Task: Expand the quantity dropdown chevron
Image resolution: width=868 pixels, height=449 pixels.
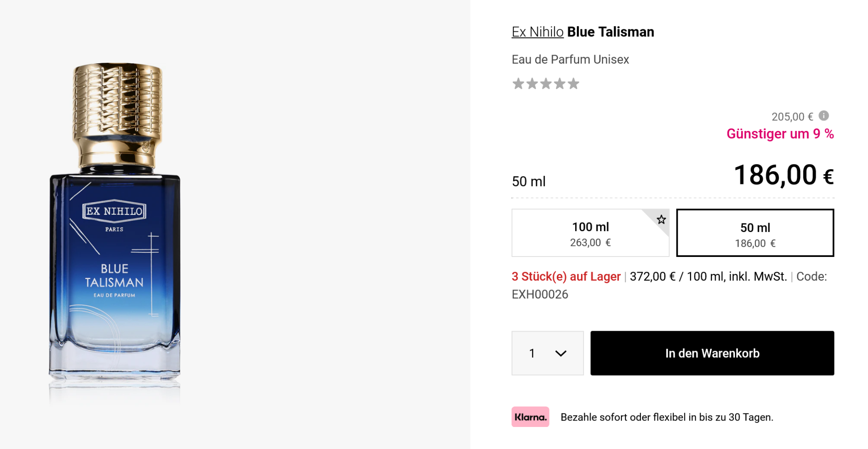Action: coord(561,354)
